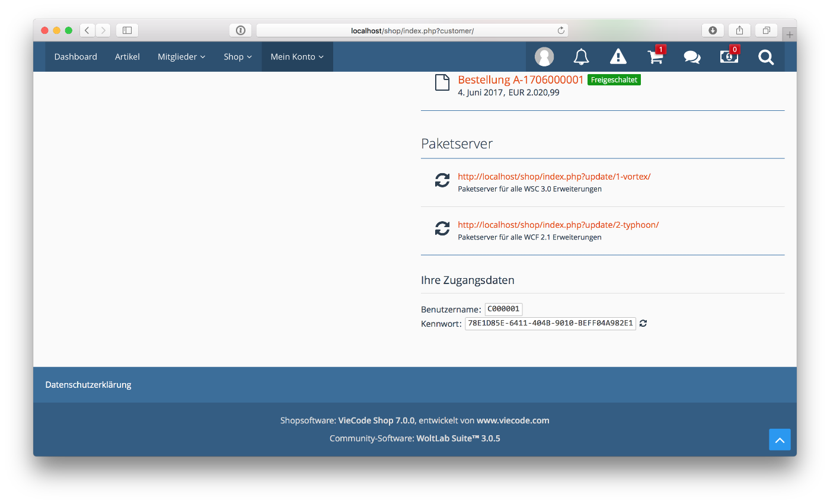The image size is (830, 504).
Task: Click the browser address bar
Action: click(411, 31)
